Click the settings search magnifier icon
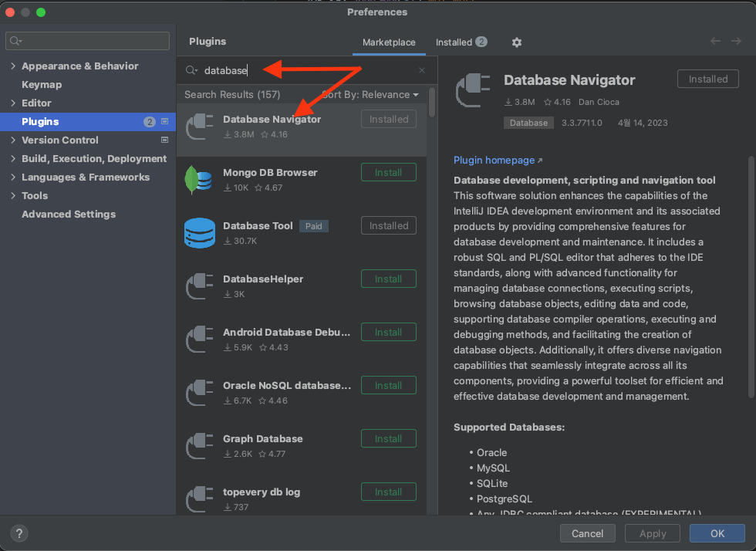 (15, 41)
